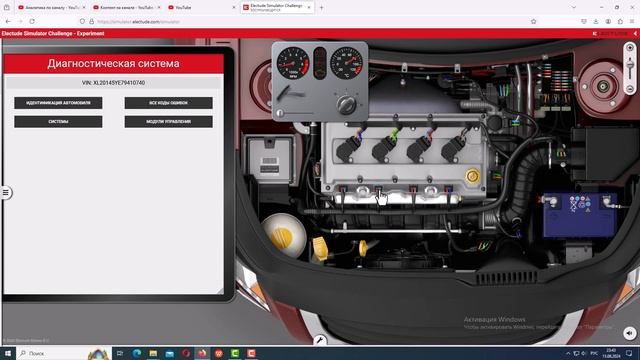Screen dimensions: 640x360
Task: Open Task View on the taskbar
Action: (120, 353)
